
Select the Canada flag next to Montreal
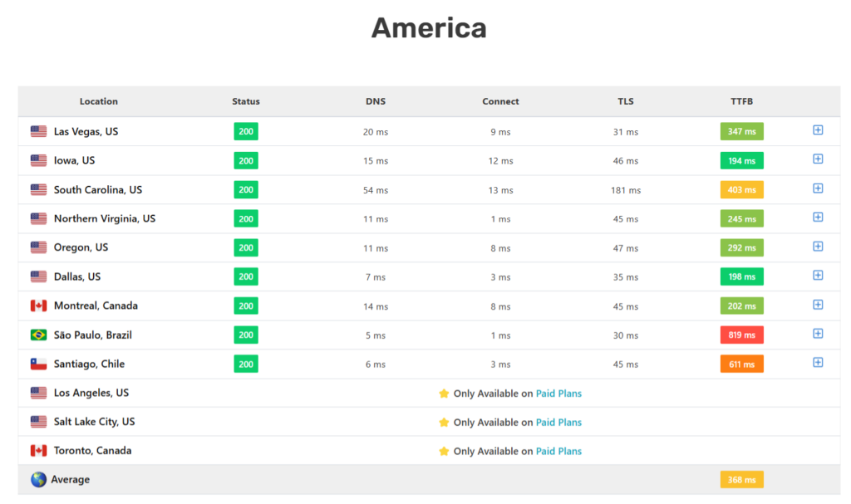37,306
